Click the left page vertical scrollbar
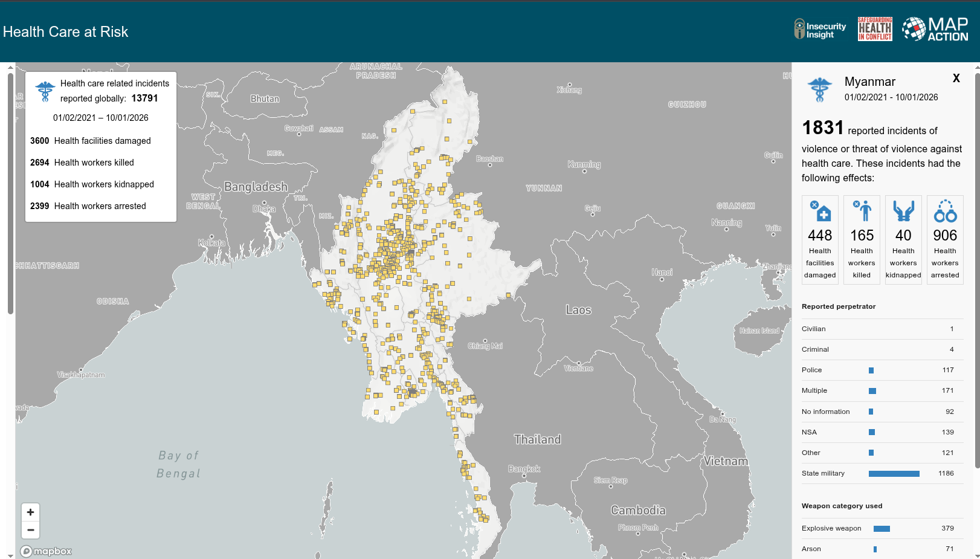 (10, 193)
